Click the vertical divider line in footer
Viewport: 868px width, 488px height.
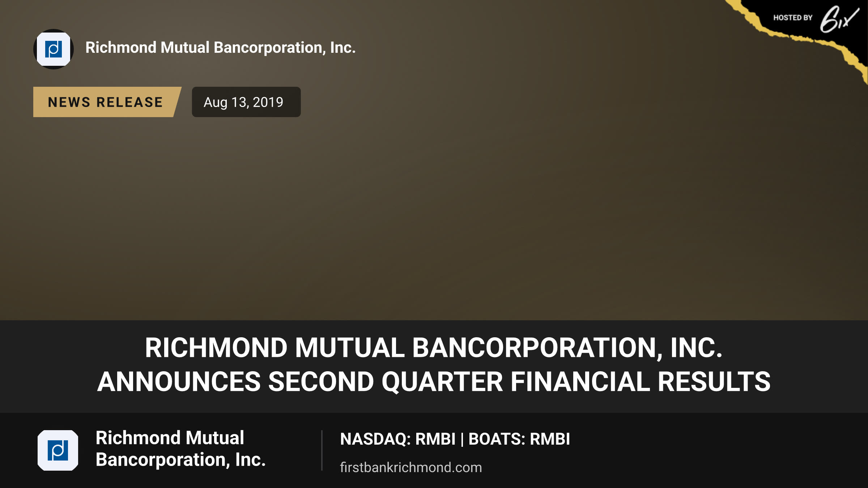pos(322,450)
